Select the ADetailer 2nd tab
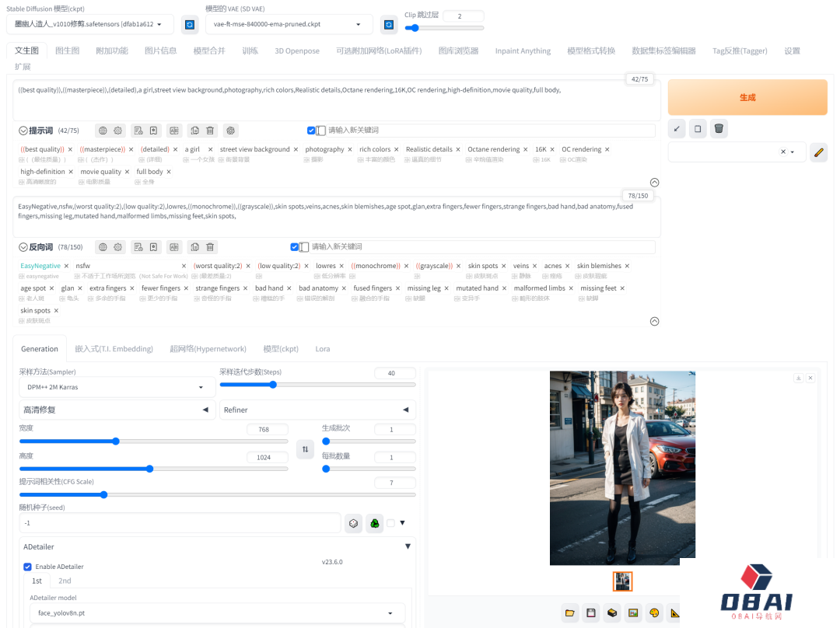 pyautogui.click(x=65, y=581)
